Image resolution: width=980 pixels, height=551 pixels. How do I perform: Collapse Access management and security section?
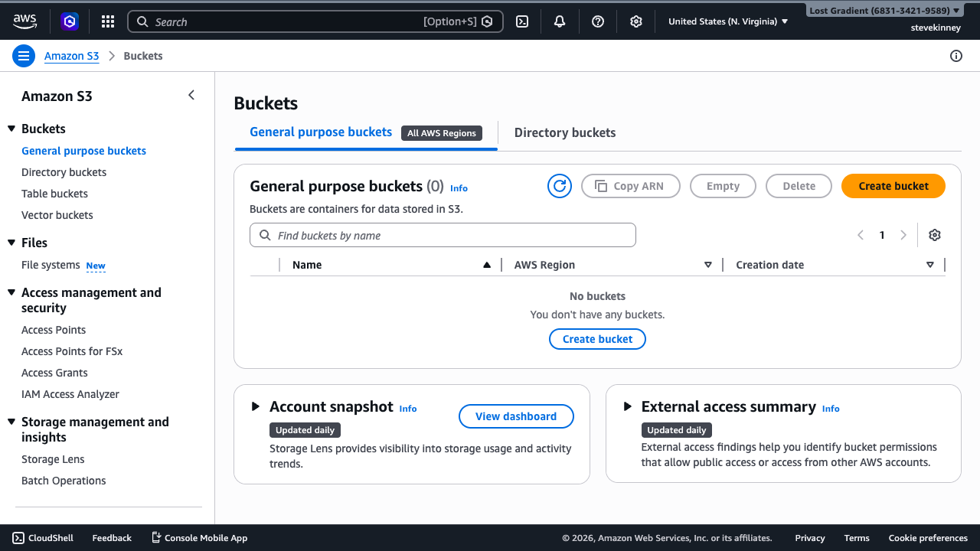pyautogui.click(x=11, y=292)
